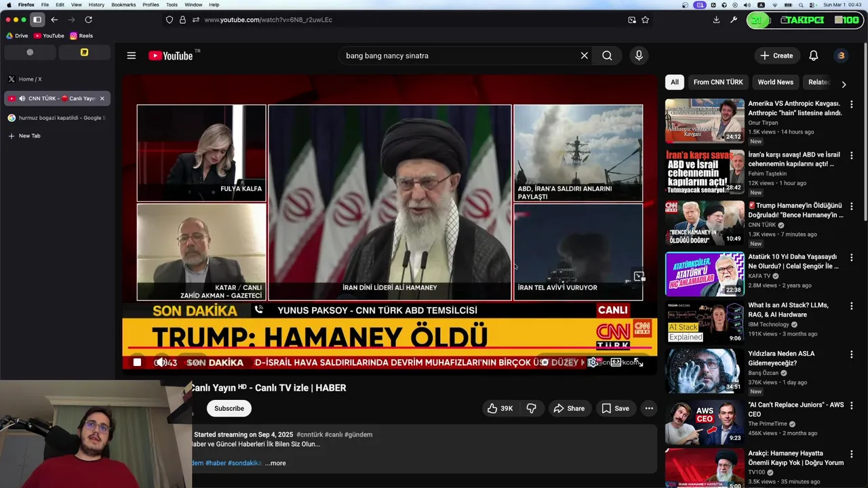Open a New Tab
Image resolution: width=868 pixels, height=488 pixels.
click(57, 136)
